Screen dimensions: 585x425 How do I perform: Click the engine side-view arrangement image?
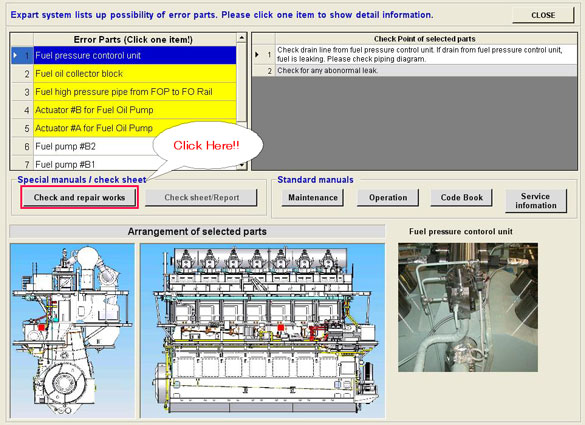point(263,331)
